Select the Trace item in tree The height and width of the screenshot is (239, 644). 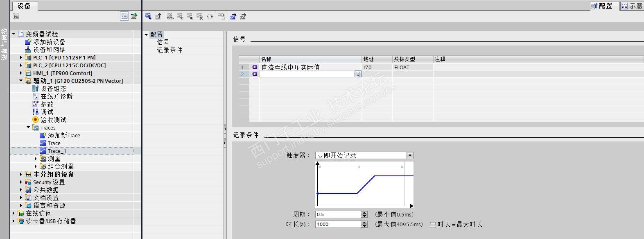pos(54,143)
